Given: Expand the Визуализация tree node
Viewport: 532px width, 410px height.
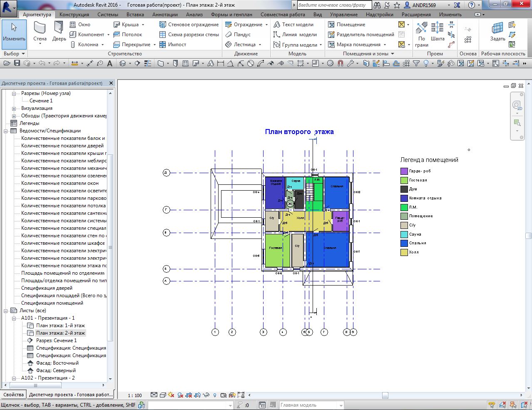Looking at the screenshot, I should 14,108.
